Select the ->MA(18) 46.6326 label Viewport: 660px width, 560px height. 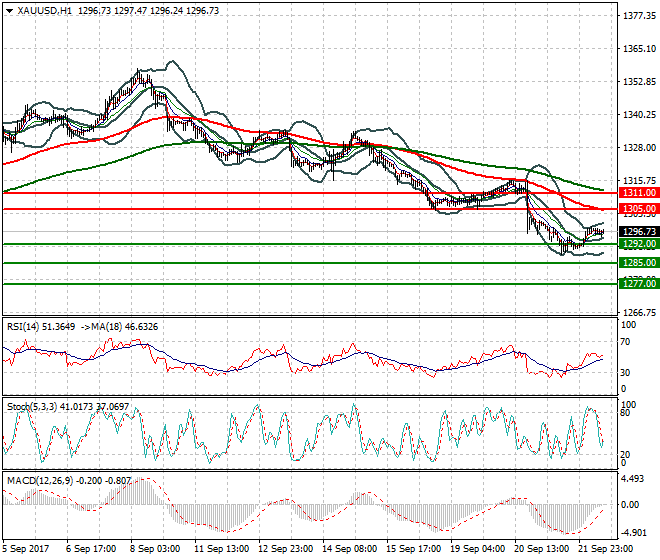point(119,327)
